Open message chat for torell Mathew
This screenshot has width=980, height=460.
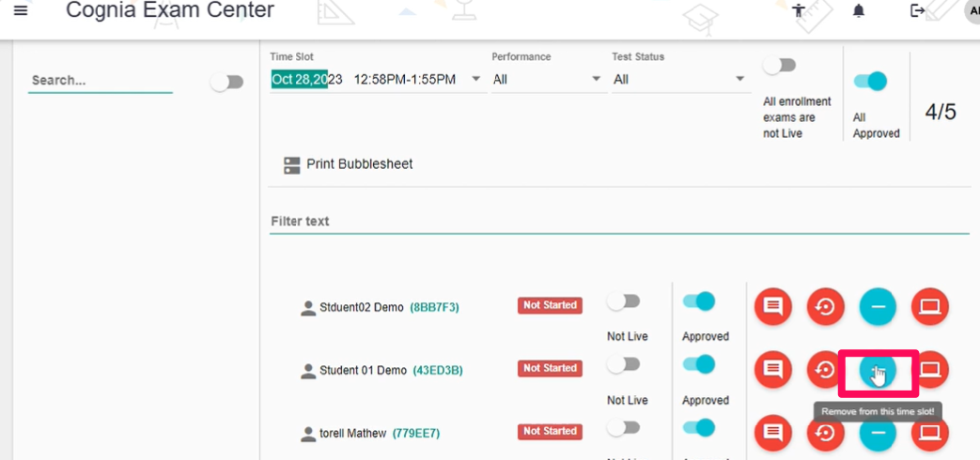coord(773,432)
